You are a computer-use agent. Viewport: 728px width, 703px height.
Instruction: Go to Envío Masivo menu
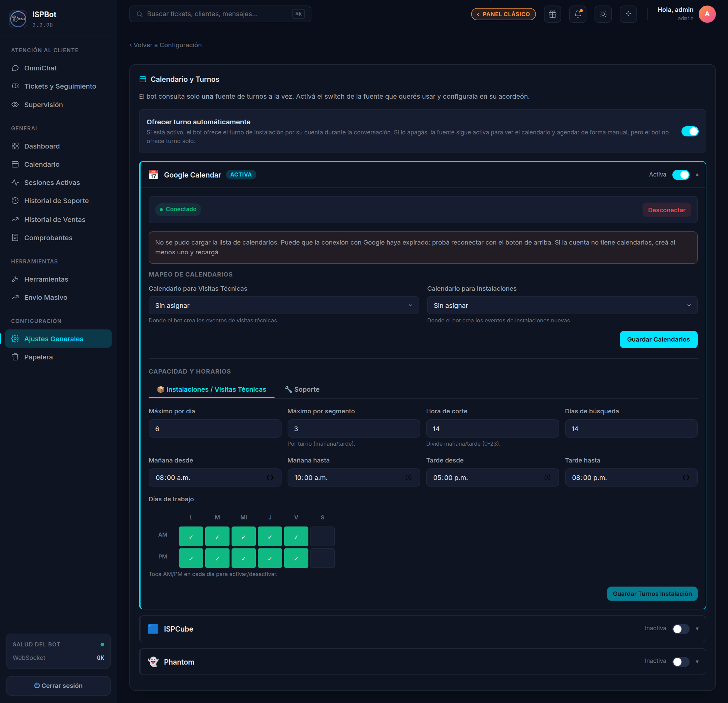click(x=58, y=297)
